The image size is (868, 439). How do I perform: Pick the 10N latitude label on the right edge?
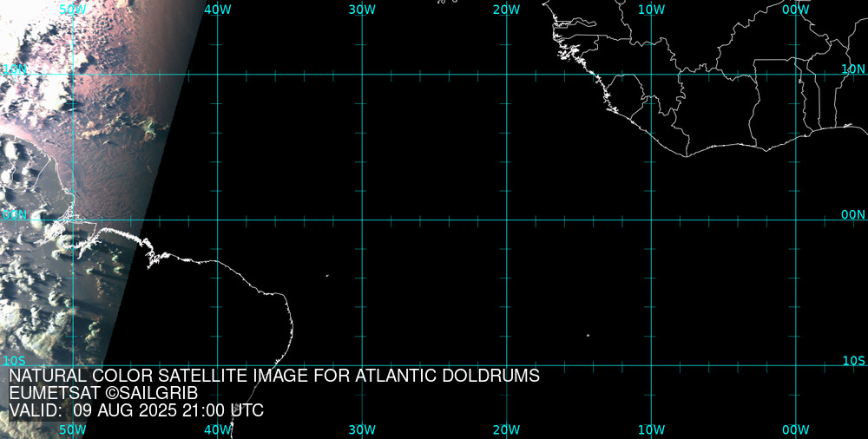tap(853, 69)
